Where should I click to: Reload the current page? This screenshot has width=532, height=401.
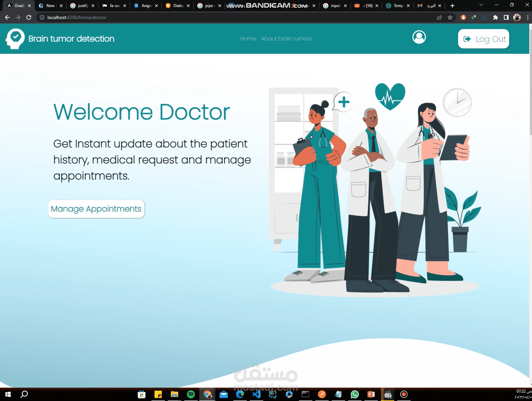point(29,17)
